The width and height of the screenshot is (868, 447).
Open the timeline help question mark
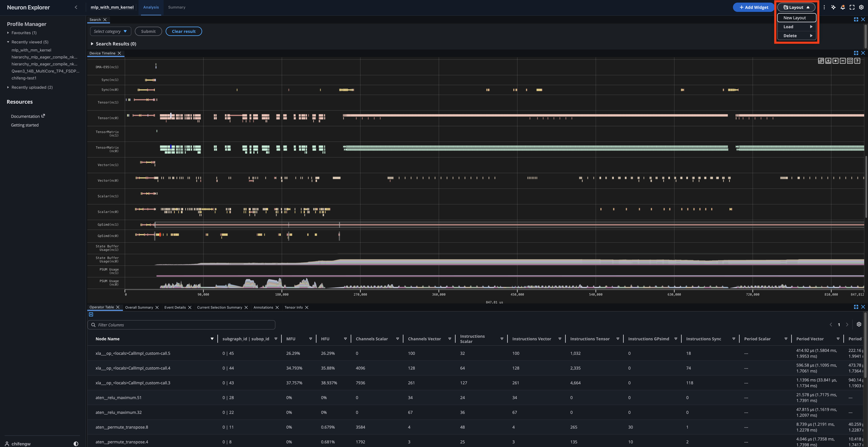857,61
